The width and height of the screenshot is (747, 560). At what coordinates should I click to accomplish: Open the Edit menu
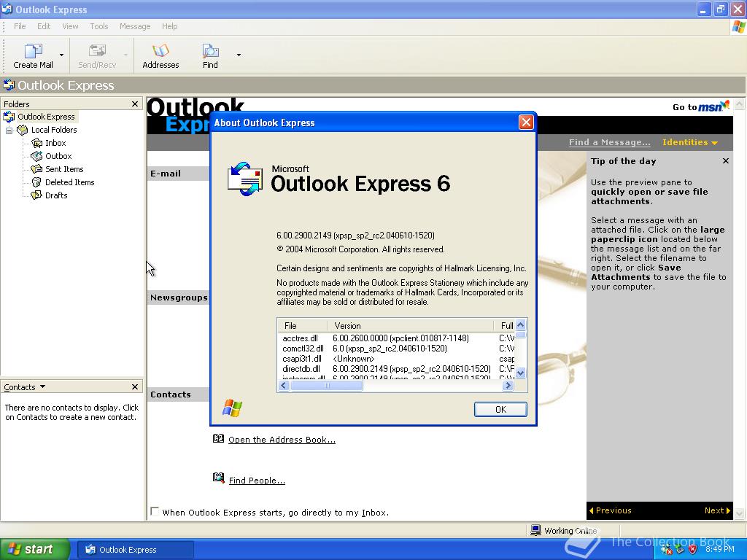click(44, 26)
